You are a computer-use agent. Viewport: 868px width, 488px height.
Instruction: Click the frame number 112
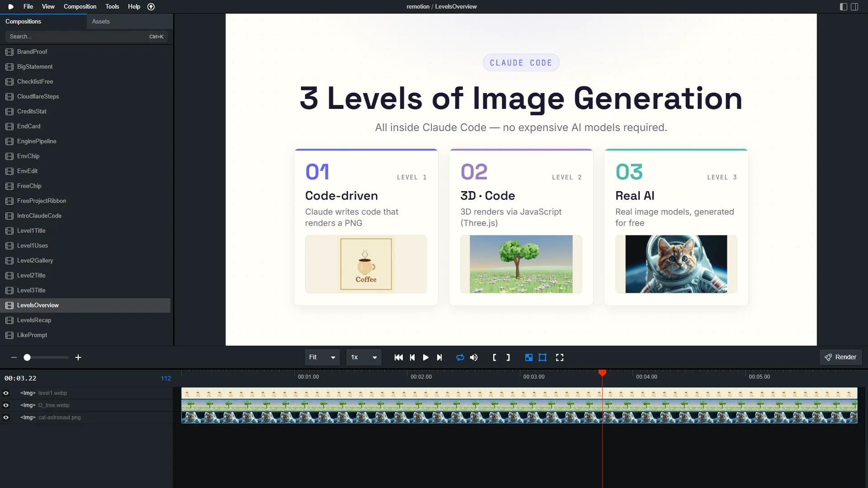point(166,378)
